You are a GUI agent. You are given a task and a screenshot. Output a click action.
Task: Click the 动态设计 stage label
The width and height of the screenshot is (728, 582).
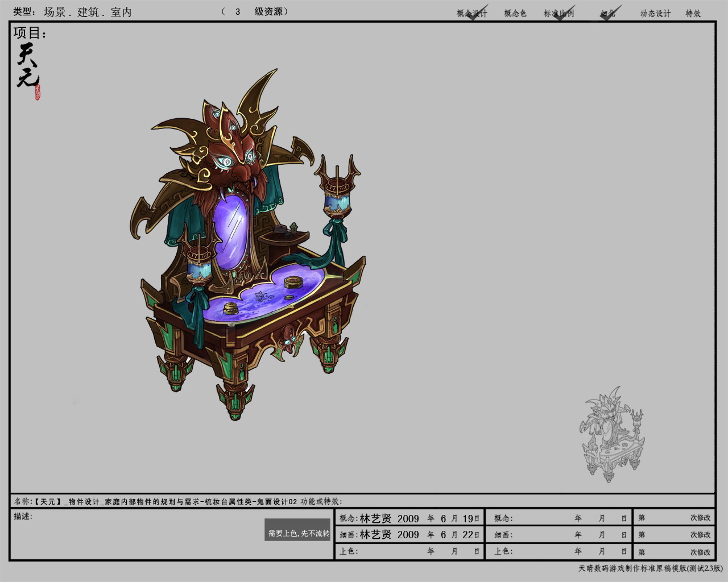(655, 13)
